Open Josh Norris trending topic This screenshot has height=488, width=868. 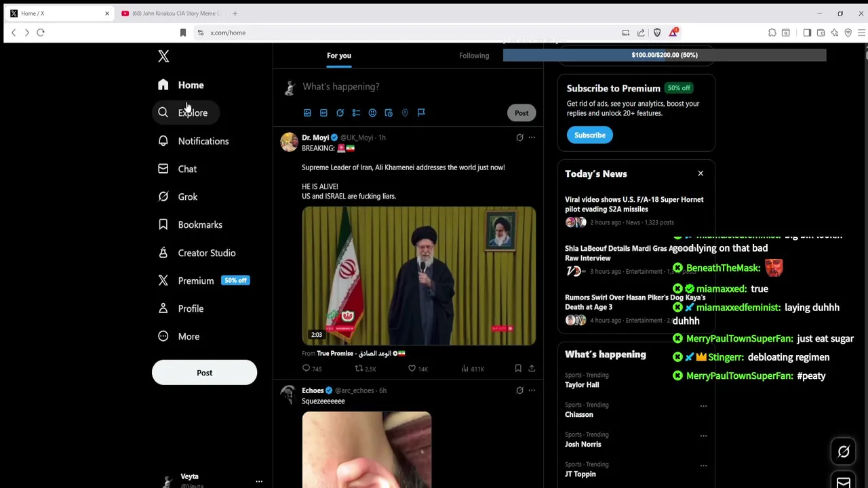pyautogui.click(x=583, y=444)
